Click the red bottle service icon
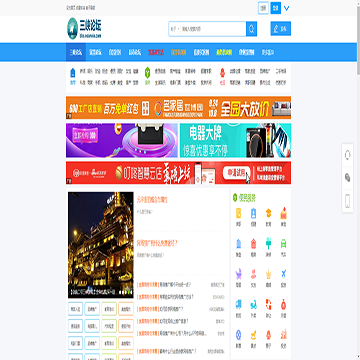The height and width of the screenshot is (360, 360). tap(284, 304)
